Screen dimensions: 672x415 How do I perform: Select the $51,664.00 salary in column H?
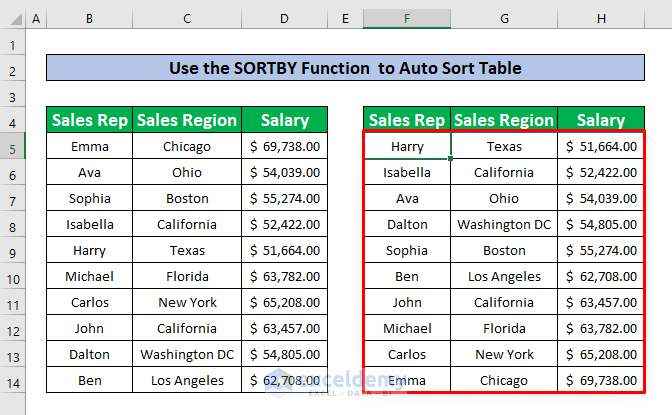(x=601, y=147)
